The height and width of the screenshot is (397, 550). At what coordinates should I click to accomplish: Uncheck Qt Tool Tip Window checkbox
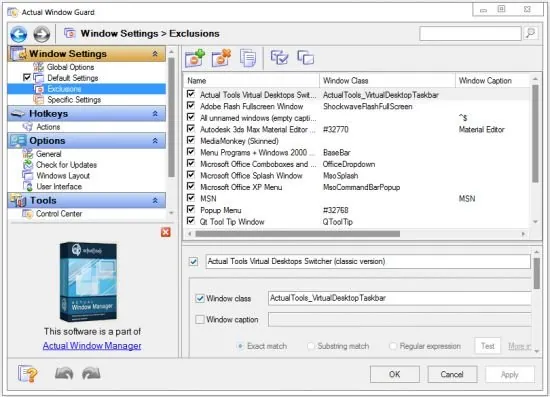click(x=191, y=221)
